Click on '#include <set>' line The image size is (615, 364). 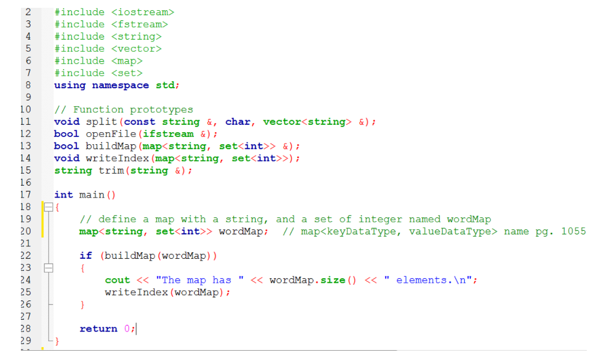click(98, 73)
